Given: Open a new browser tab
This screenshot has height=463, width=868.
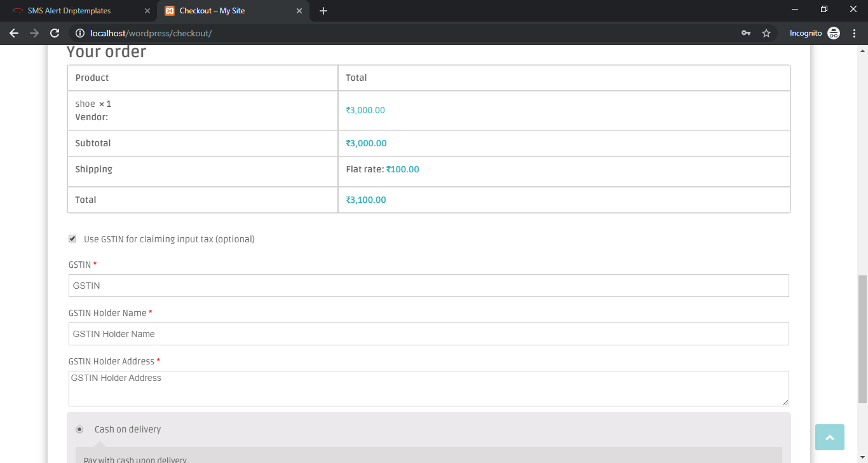Looking at the screenshot, I should point(323,11).
